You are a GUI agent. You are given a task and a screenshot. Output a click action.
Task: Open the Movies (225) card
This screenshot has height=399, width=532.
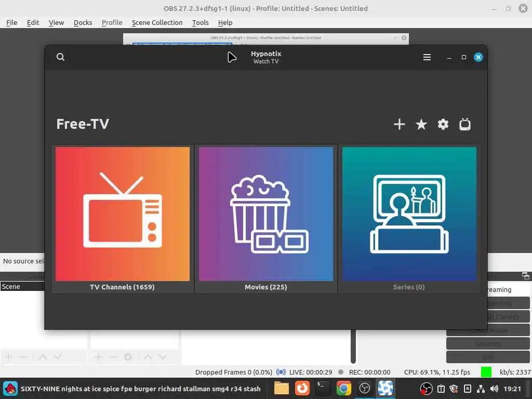tap(265, 219)
